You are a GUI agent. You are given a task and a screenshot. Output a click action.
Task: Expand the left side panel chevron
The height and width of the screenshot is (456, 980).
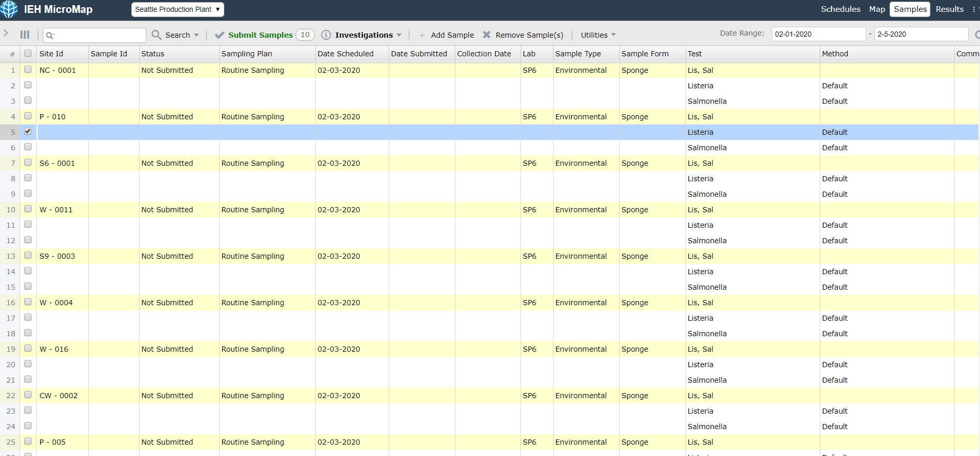click(x=6, y=34)
